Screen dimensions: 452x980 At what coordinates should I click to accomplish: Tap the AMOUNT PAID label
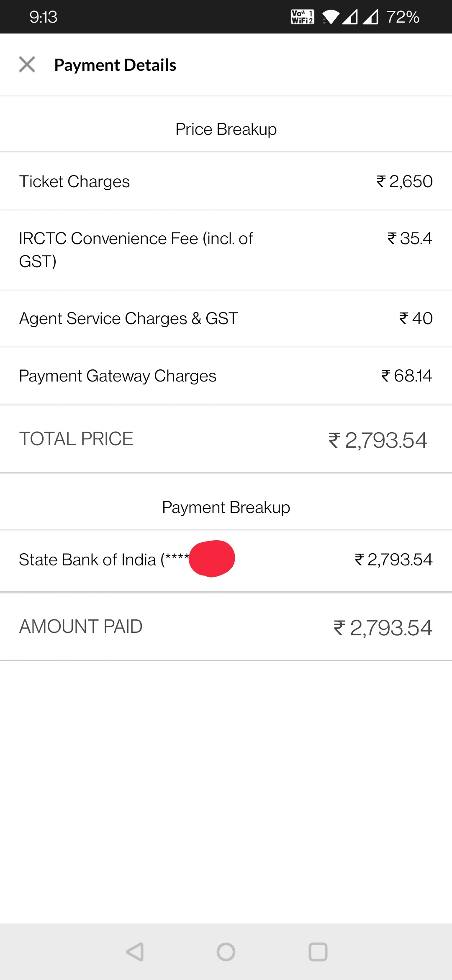click(81, 627)
